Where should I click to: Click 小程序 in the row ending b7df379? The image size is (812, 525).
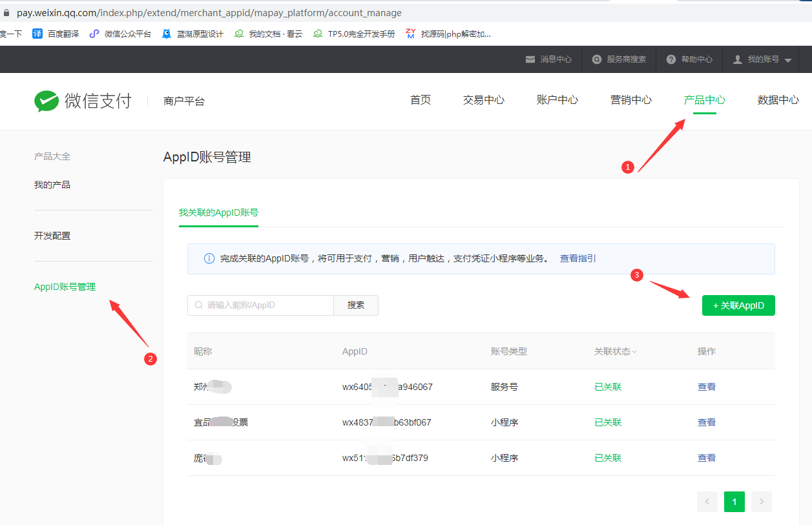[x=505, y=458]
